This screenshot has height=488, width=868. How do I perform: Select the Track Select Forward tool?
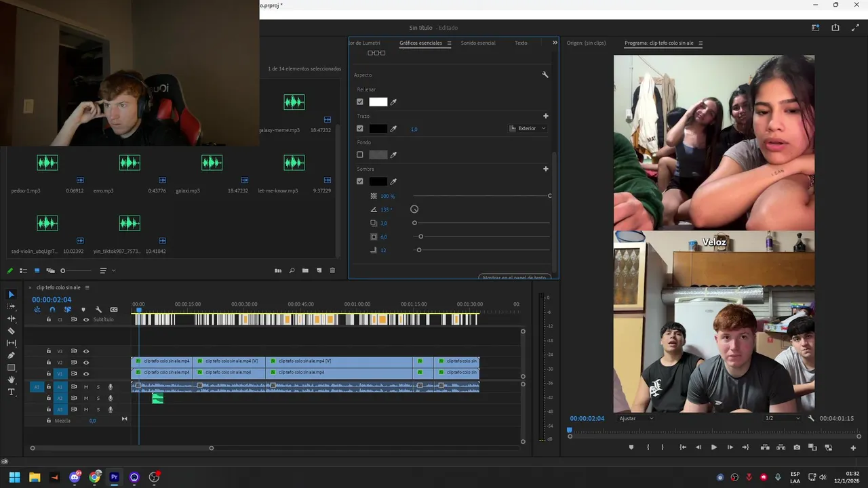[11, 306]
